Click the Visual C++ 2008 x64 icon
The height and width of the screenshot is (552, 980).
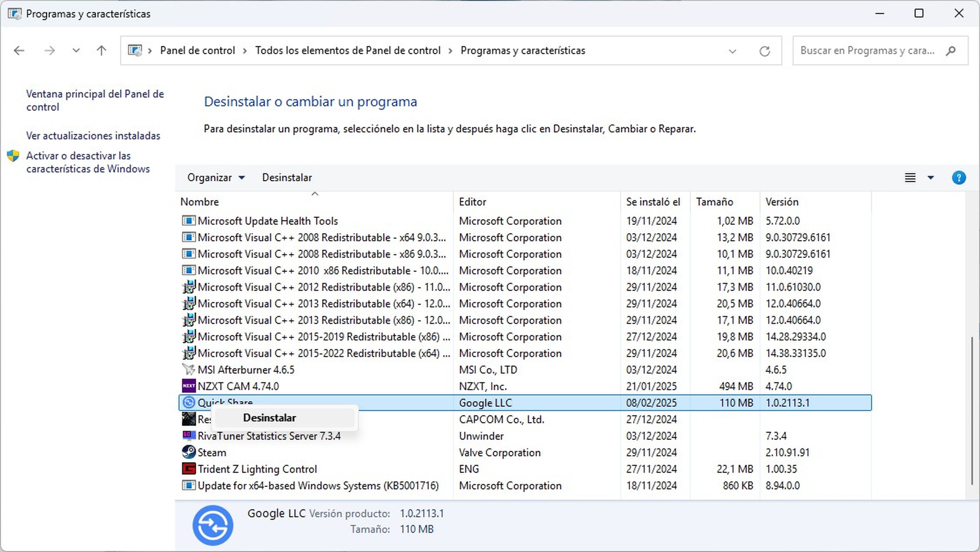(189, 237)
